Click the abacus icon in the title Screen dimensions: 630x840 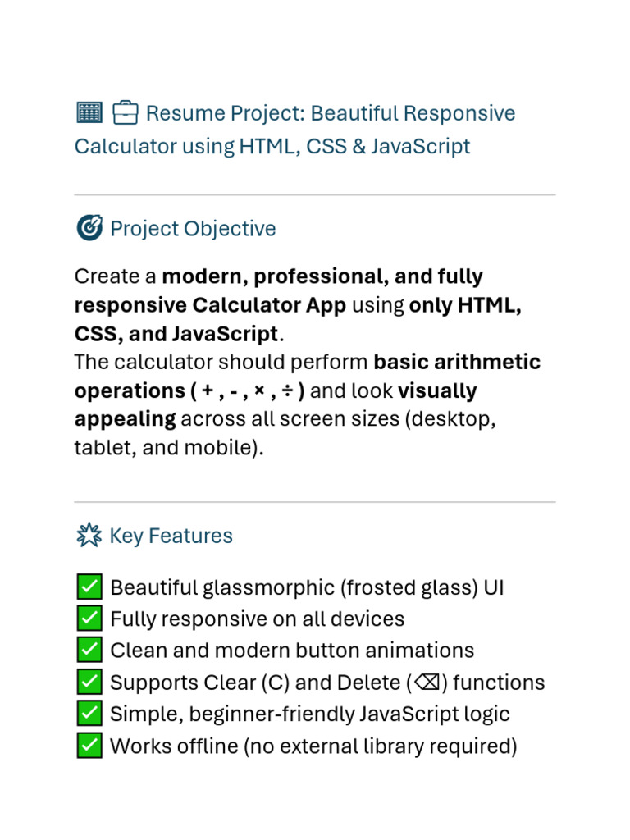pyautogui.click(x=89, y=112)
